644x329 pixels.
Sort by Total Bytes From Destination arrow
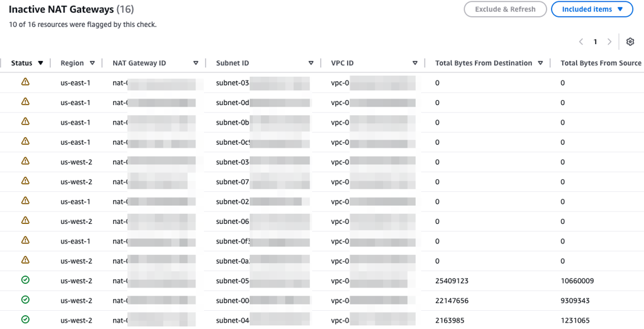click(540, 63)
